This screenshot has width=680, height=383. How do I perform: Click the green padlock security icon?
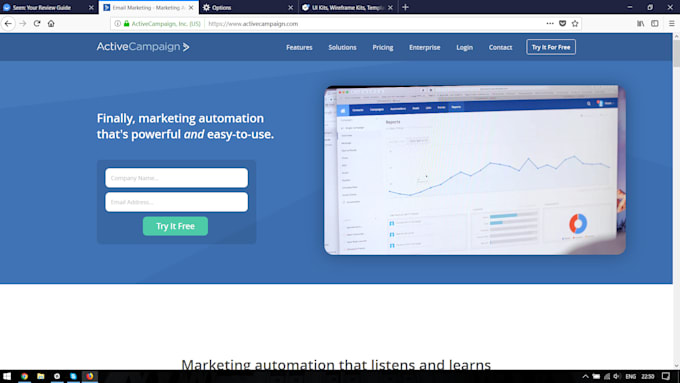pos(127,23)
